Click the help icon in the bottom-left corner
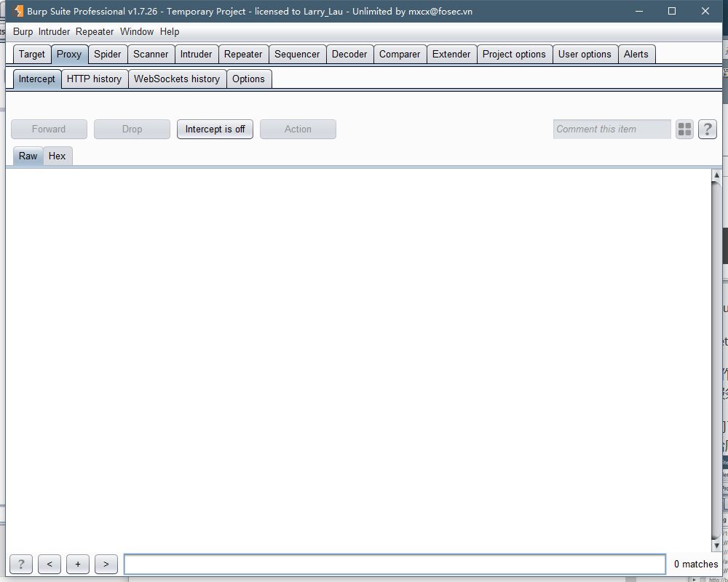Viewport: 728px width, 582px height. tap(20, 564)
